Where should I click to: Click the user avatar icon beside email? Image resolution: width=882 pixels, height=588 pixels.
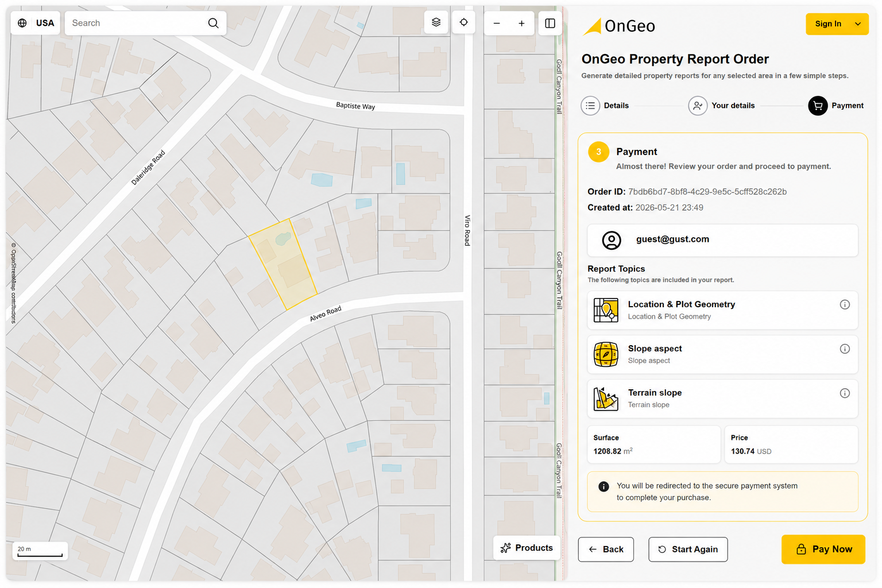[x=612, y=240]
